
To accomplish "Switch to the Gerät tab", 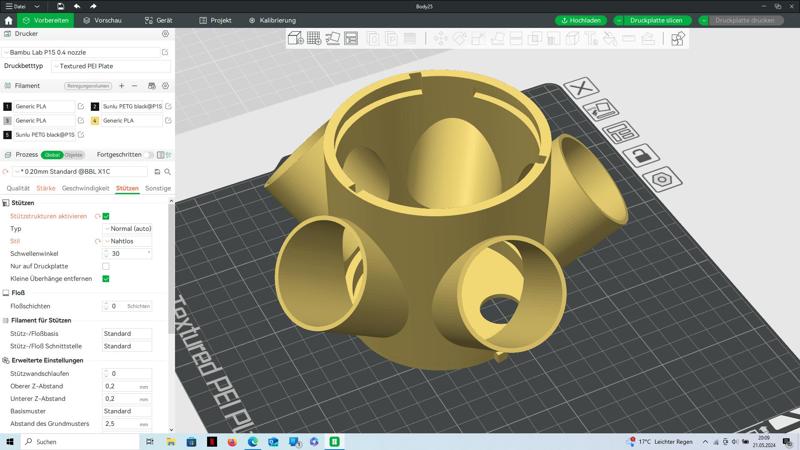I will (159, 20).
